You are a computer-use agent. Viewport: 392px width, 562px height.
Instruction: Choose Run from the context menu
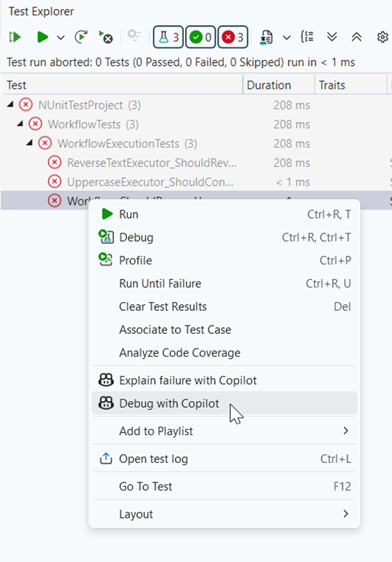(x=224, y=214)
